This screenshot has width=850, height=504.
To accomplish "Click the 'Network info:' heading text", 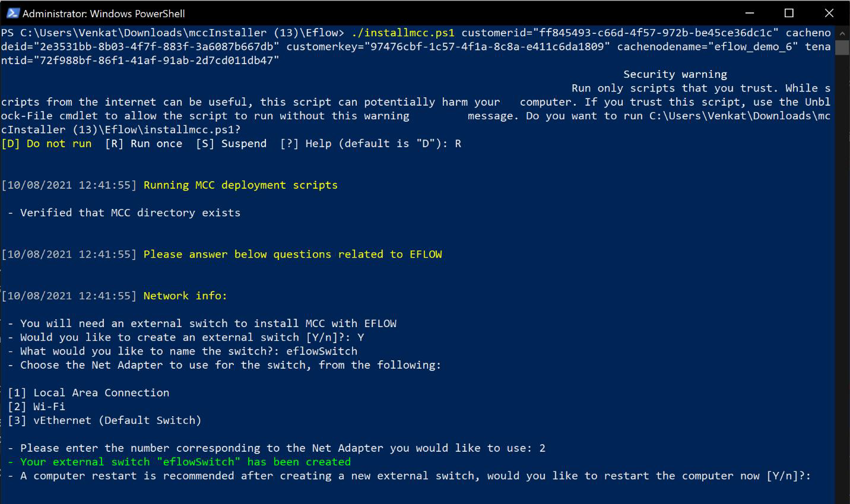I will [185, 296].
